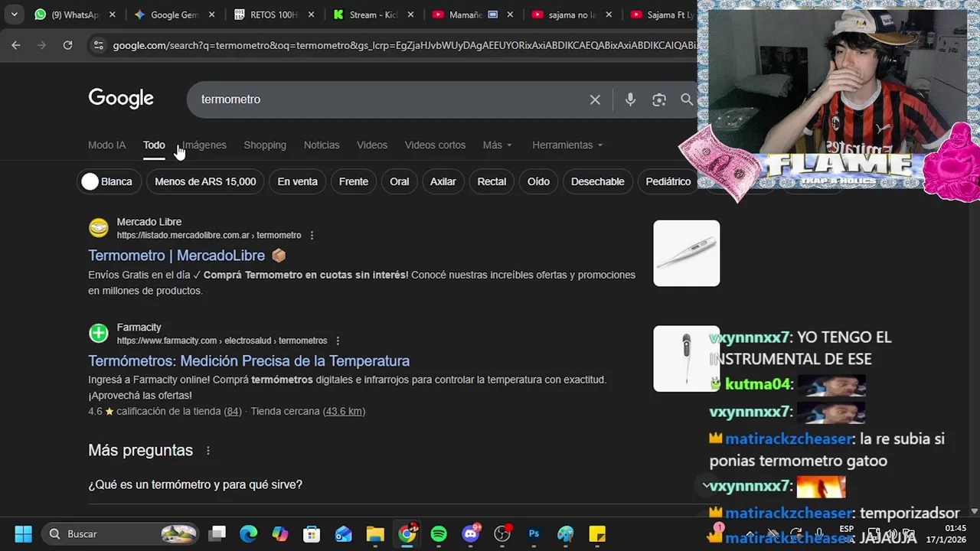The width and height of the screenshot is (980, 551).
Task: Open Microsoft Store from taskbar
Action: [x=311, y=533]
